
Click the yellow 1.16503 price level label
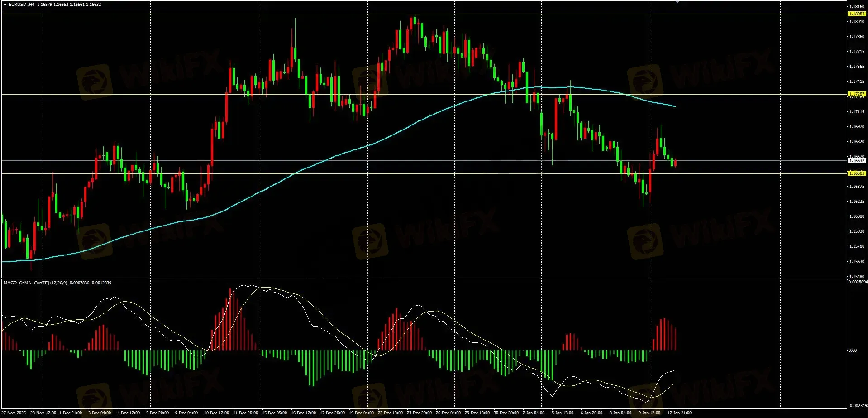coord(856,173)
